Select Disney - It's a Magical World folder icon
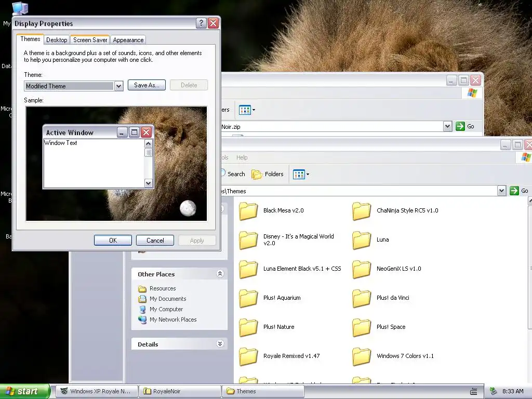 click(x=248, y=240)
